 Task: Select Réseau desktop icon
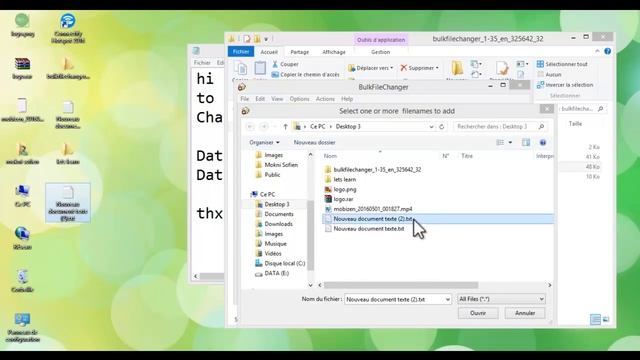click(22, 238)
